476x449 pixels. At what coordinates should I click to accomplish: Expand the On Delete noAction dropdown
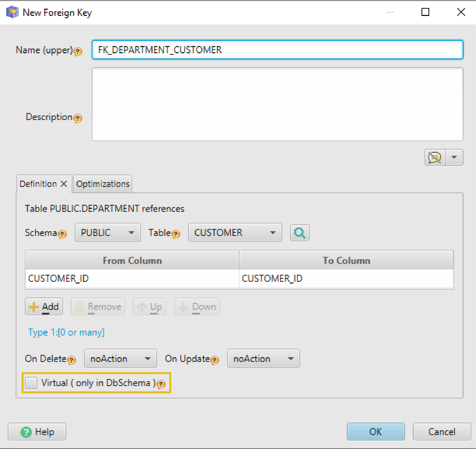(x=120, y=359)
